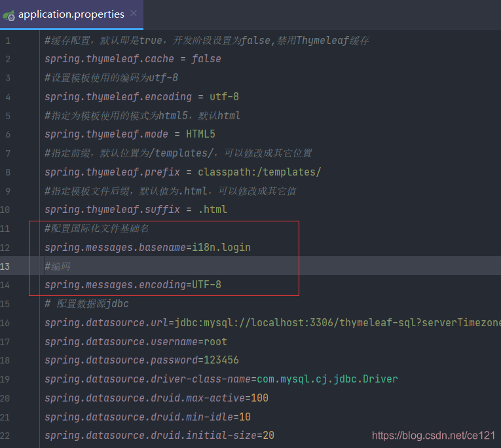Click on spring.datasource.url key
The width and height of the screenshot is (501, 448).
[106, 323]
